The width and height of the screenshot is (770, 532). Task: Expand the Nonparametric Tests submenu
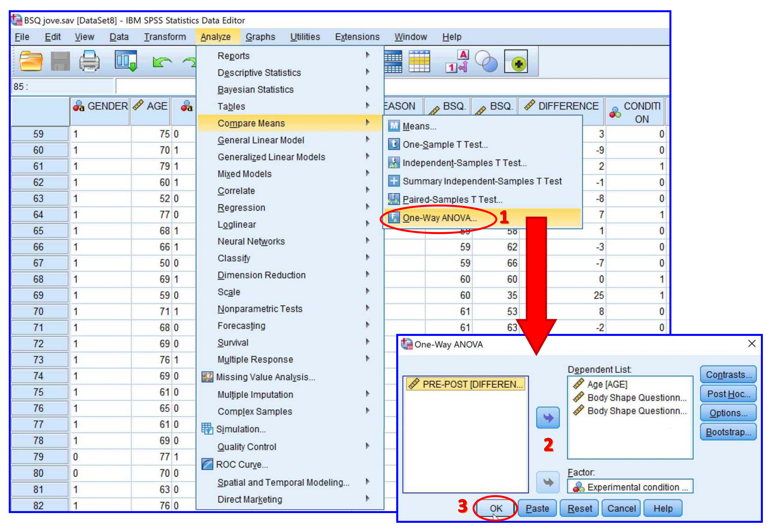tap(260, 309)
